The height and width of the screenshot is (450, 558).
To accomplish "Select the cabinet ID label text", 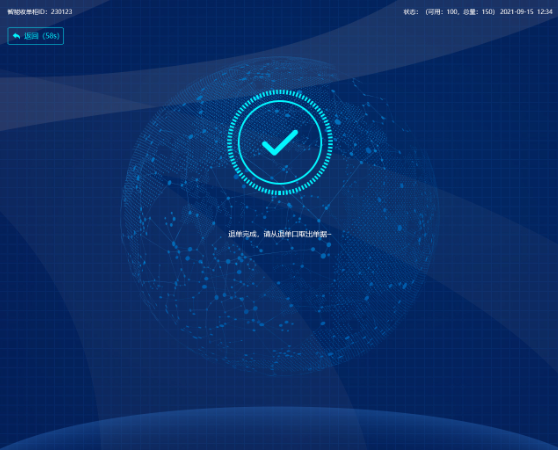I will click(27, 12).
